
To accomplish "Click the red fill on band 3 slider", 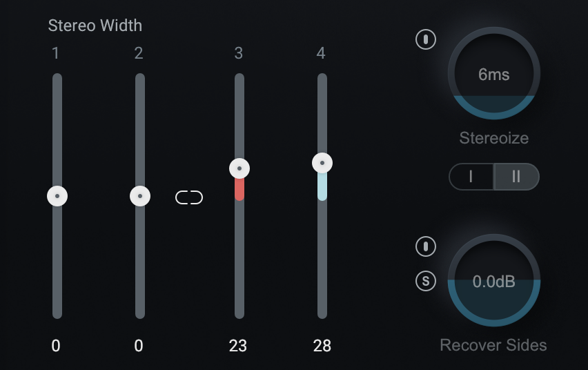I will [239, 189].
